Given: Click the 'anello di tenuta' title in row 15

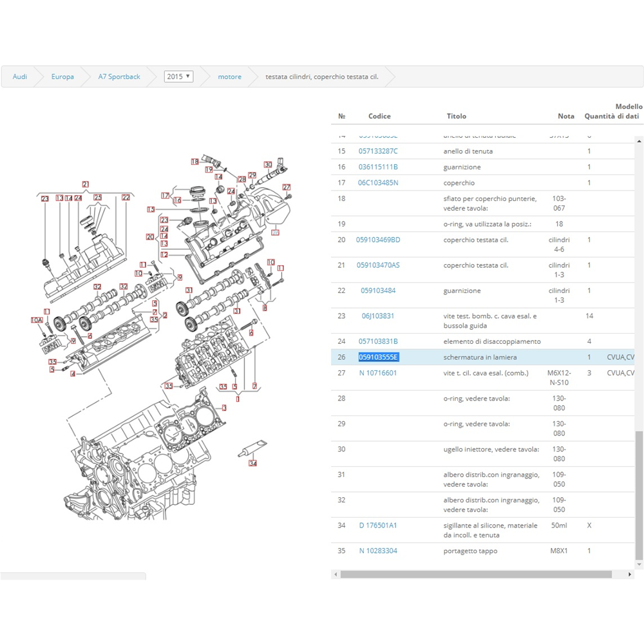Looking at the screenshot, I should point(468,151).
